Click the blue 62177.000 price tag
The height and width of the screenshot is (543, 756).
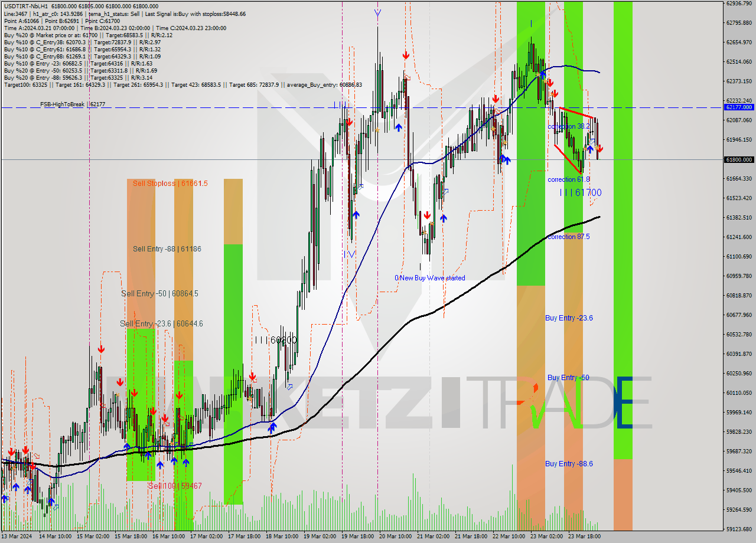[738, 107]
